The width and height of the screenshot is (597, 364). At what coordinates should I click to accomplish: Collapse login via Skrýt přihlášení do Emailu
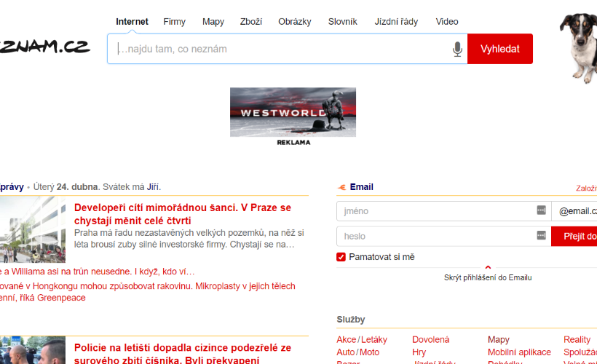tap(488, 277)
